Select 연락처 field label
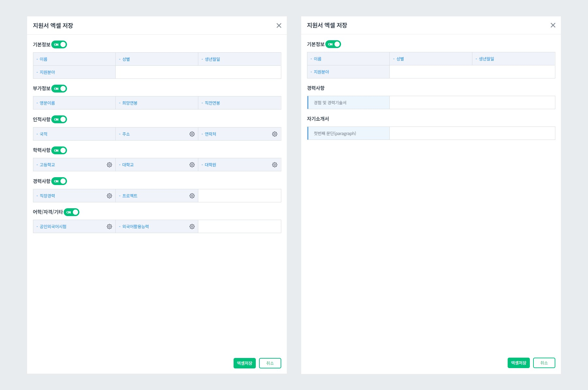Image resolution: width=588 pixels, height=390 pixels. point(210,134)
